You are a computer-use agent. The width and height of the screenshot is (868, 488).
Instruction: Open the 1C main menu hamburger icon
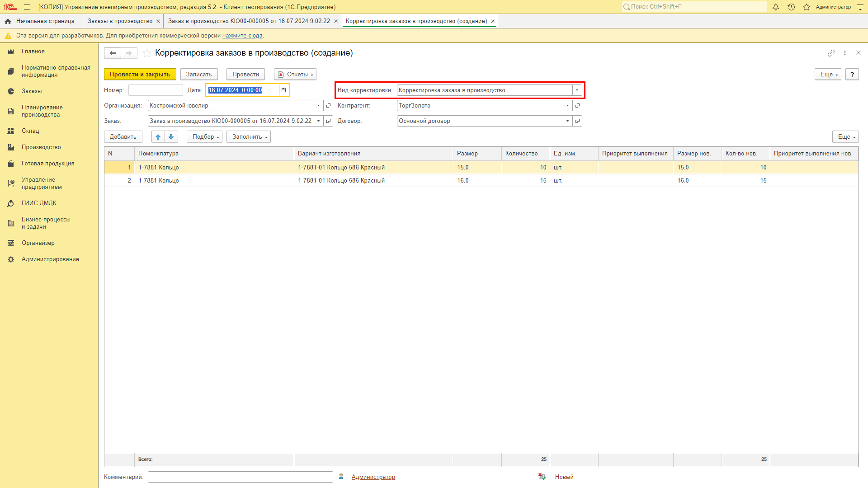(x=27, y=7)
